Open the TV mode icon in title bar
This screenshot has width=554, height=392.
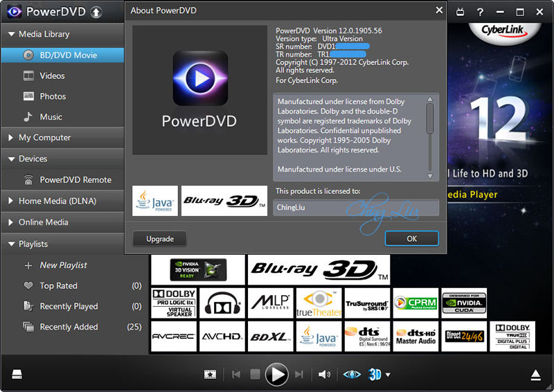tap(460, 12)
